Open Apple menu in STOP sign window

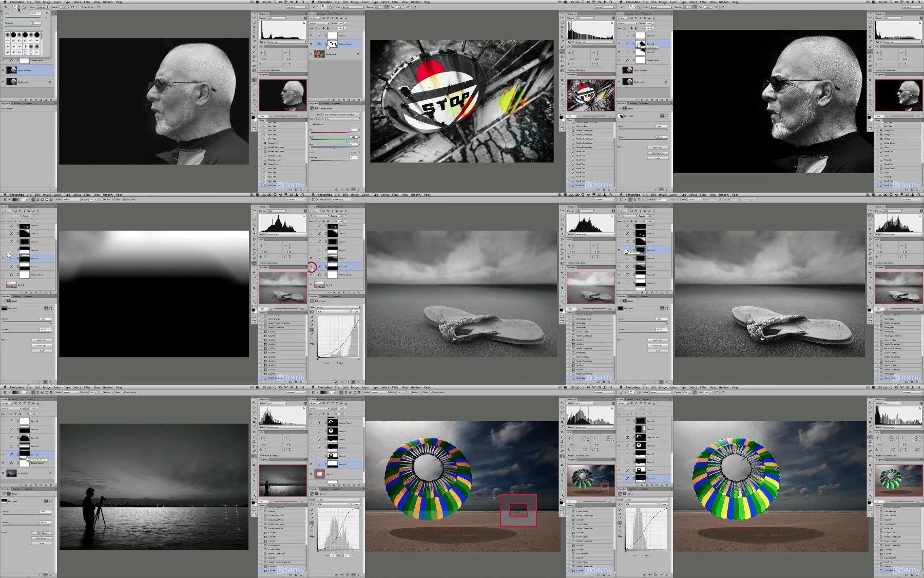pyautogui.click(x=313, y=2)
